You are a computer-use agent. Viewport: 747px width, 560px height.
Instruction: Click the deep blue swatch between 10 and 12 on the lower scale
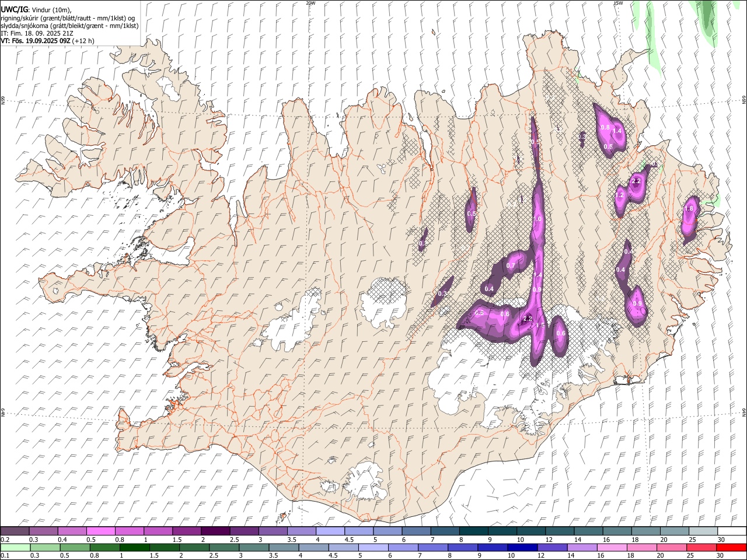pyautogui.click(x=521, y=547)
